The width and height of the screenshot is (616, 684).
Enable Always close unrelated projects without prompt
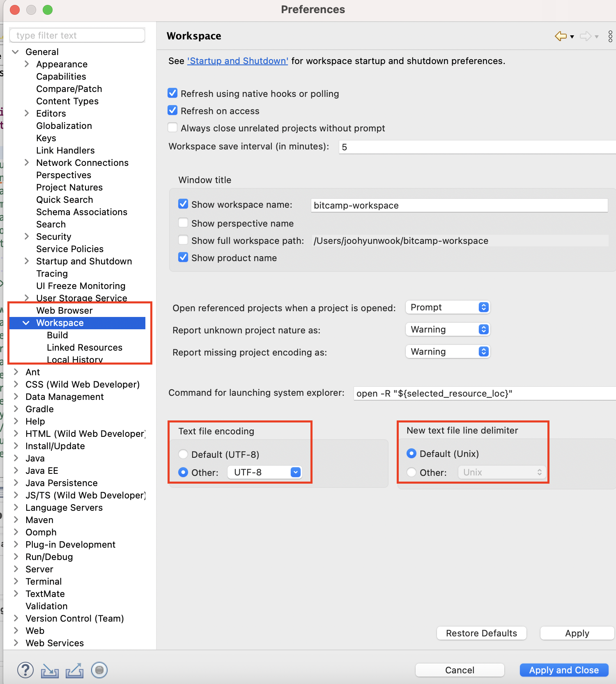[172, 128]
